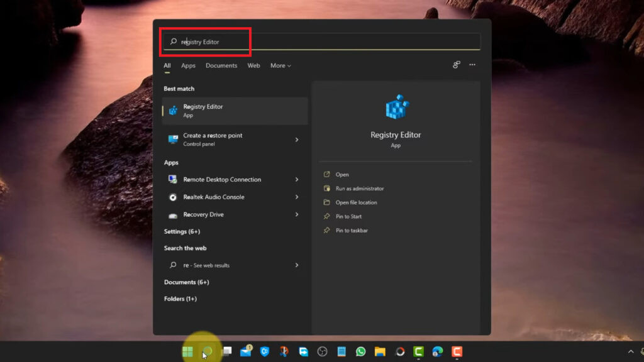Expand the See web results entry
This screenshot has height=362, width=644.
296,265
